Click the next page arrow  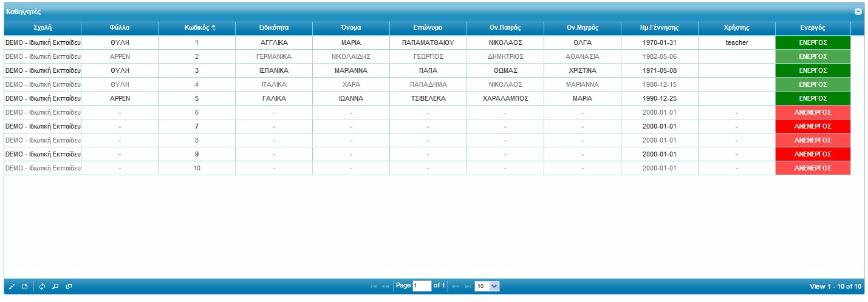point(456,286)
